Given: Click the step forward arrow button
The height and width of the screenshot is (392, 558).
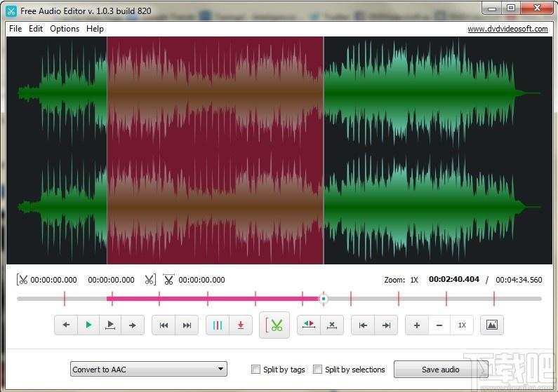Looking at the screenshot, I should tap(133, 325).
